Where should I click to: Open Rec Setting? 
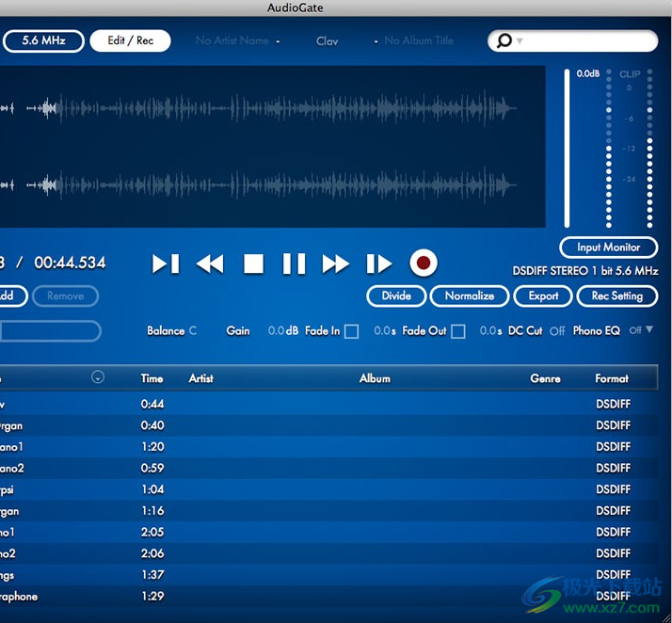tap(617, 296)
